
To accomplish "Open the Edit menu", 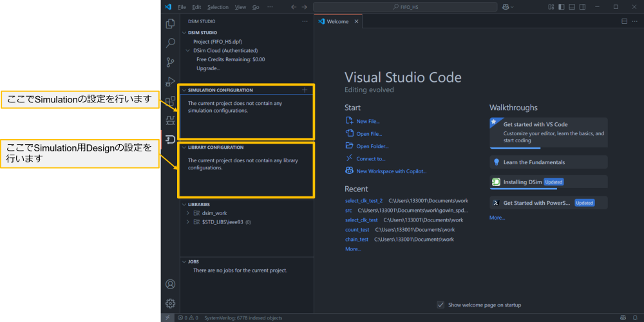I will [x=196, y=7].
